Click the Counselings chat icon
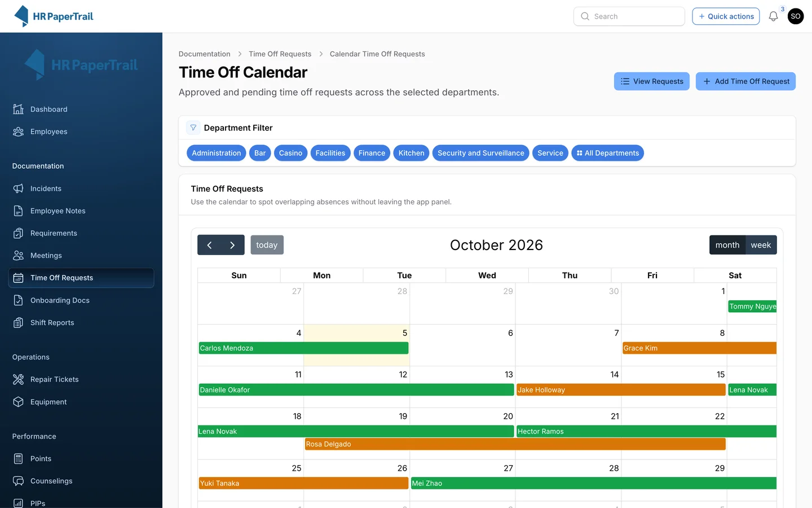The image size is (812, 508). tap(19, 481)
